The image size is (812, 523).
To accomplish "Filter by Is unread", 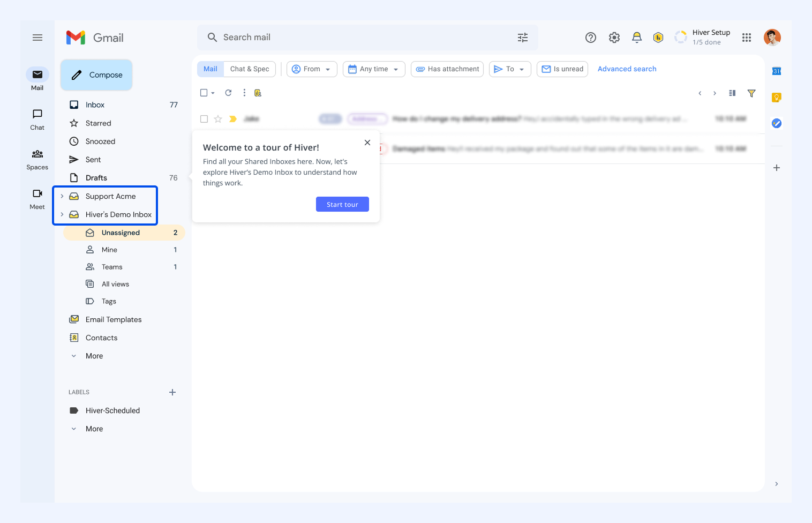I will [x=562, y=69].
